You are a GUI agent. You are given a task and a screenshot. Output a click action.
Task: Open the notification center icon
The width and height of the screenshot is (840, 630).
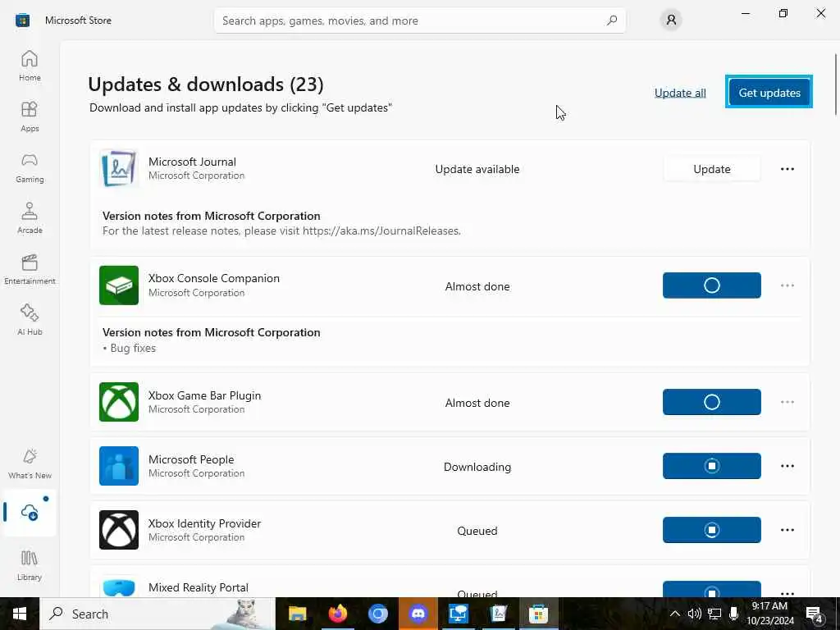[x=815, y=614]
